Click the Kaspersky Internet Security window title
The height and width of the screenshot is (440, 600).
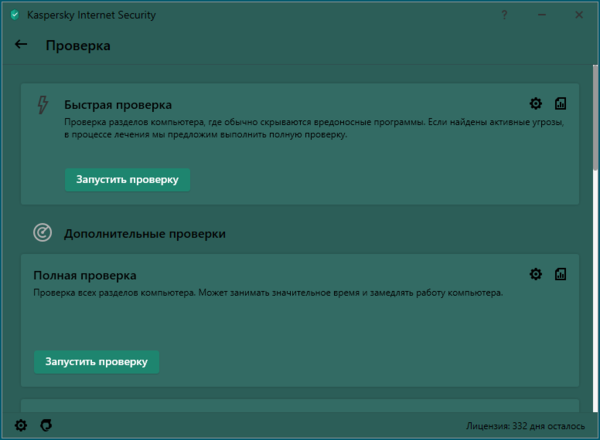pos(91,15)
